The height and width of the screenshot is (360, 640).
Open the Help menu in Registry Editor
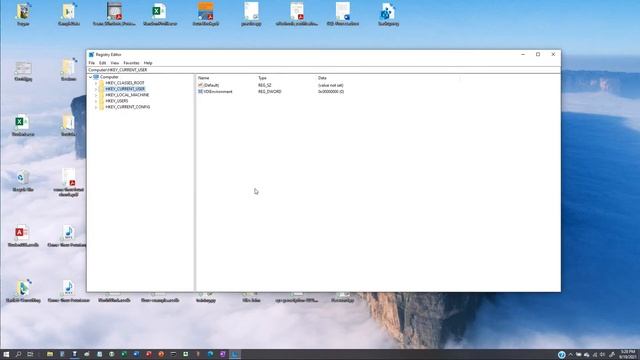pos(148,63)
